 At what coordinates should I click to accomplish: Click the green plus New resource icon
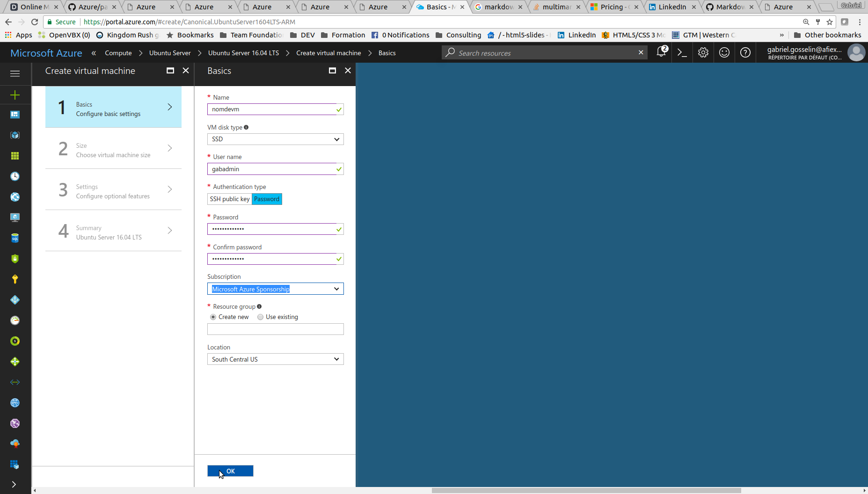pos(15,95)
